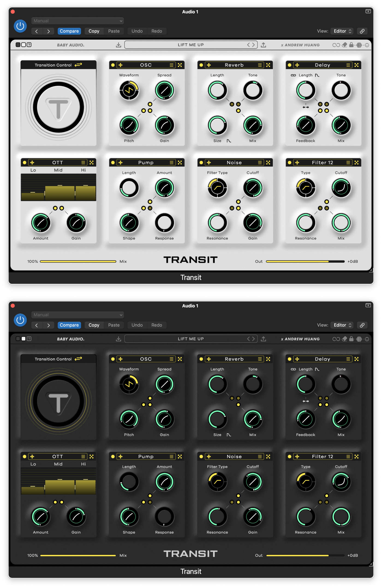382x588 pixels.
Task: Open Filter 12 module selector in light window
Action: click(323, 163)
